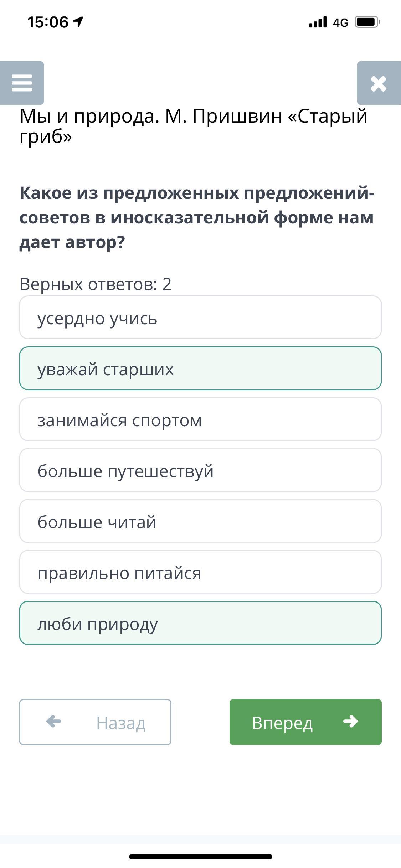The height and width of the screenshot is (868, 401).
Task: Deselect answer «уважай старших»
Action: [200, 368]
